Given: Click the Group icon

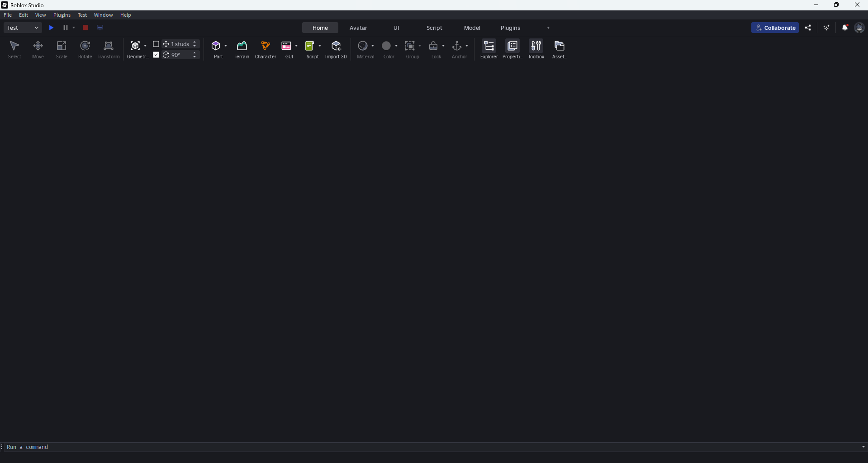Looking at the screenshot, I should tap(410, 46).
